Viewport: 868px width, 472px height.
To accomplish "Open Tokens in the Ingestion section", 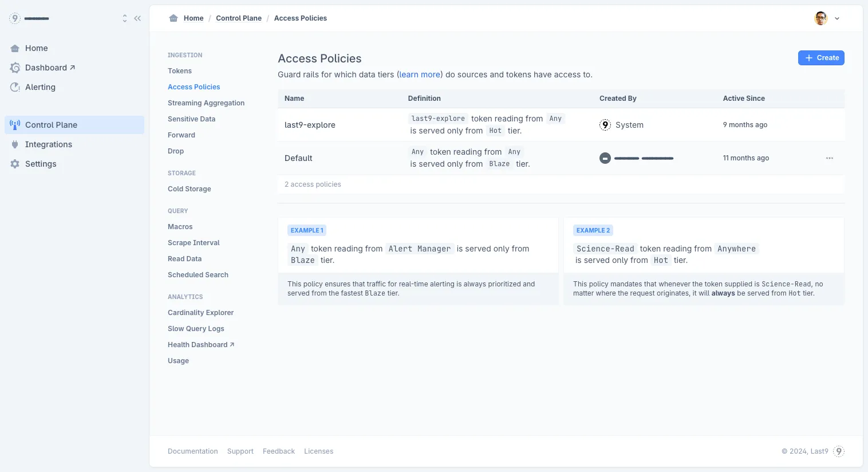I will click(x=180, y=71).
